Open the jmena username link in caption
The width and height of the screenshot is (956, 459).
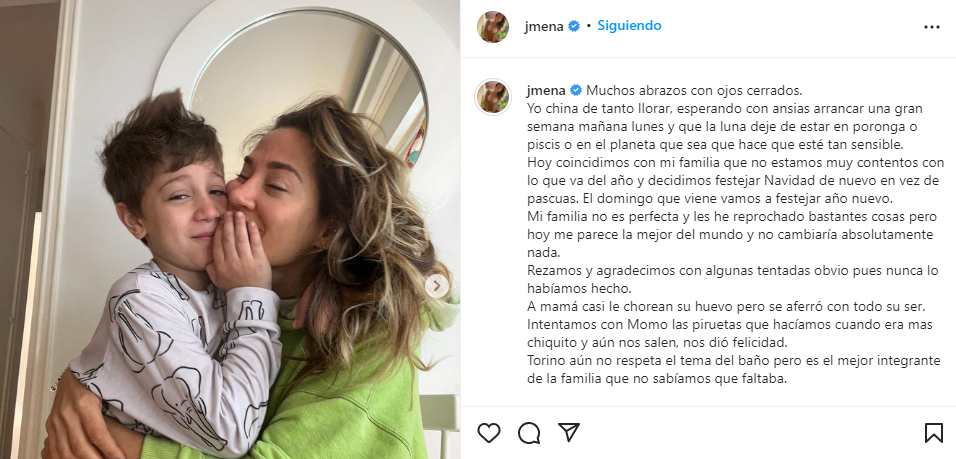[x=546, y=91]
